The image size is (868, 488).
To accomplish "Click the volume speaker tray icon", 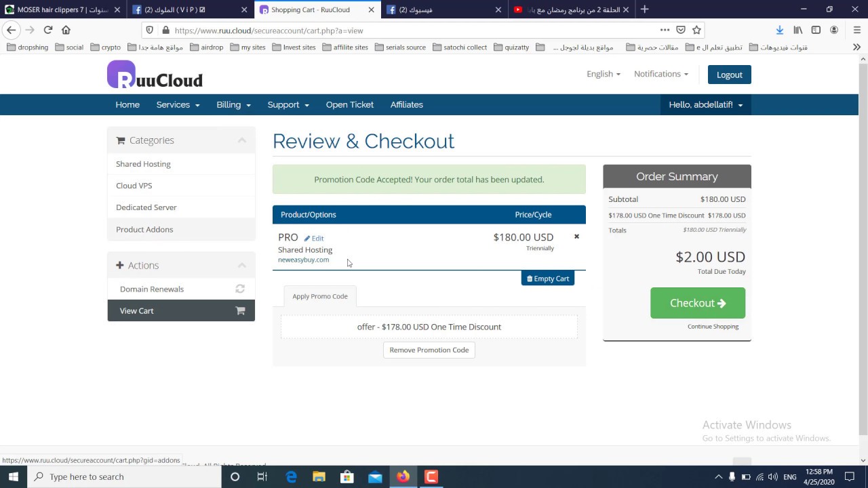I will [772, 477].
